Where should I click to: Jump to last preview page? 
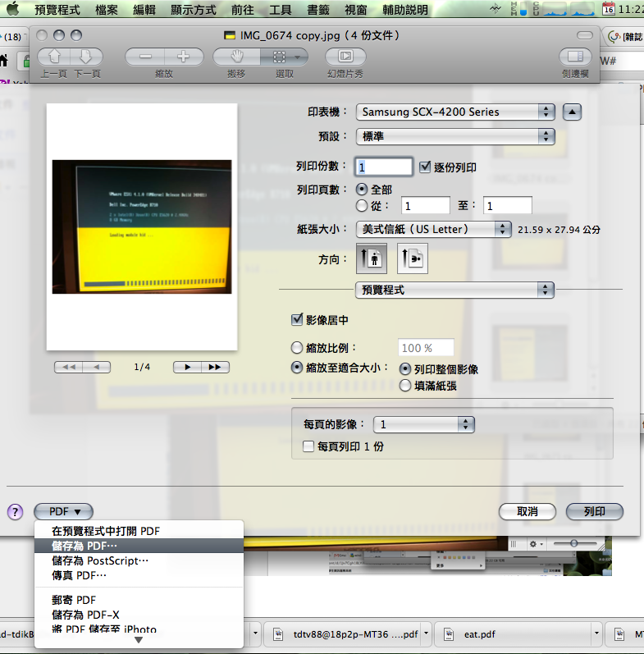[x=215, y=367]
